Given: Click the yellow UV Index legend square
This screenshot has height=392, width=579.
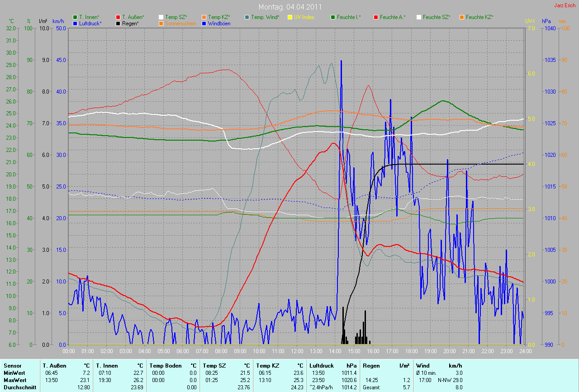Looking at the screenshot, I should (x=290, y=17).
